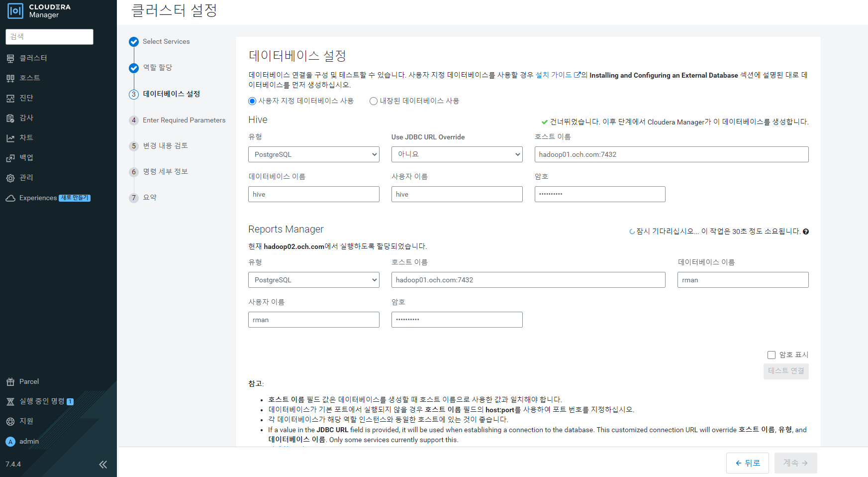The width and height of the screenshot is (868, 477).
Task: Click the completed 역할 할당 checkmark
Action: click(x=134, y=68)
